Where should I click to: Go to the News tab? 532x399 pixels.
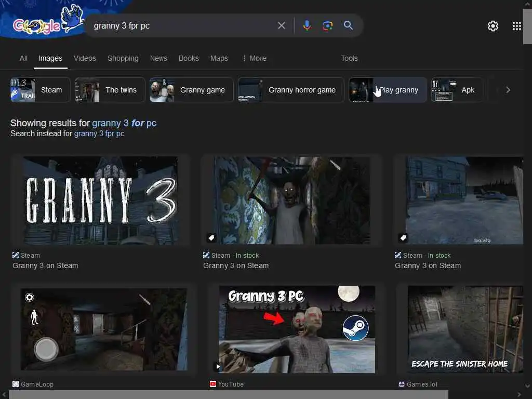158,58
